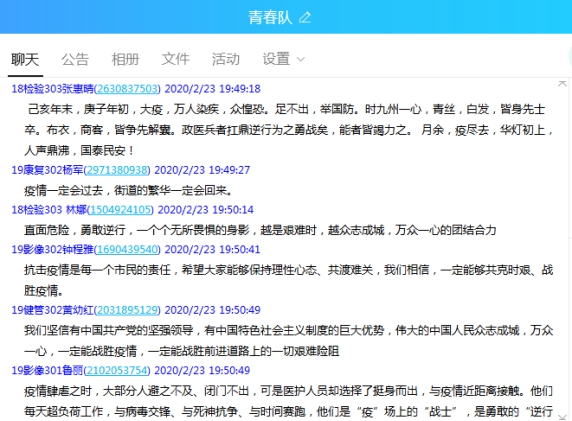This screenshot has height=421, width=572.
Task: Select the 文件 tab
Action: tap(175, 59)
